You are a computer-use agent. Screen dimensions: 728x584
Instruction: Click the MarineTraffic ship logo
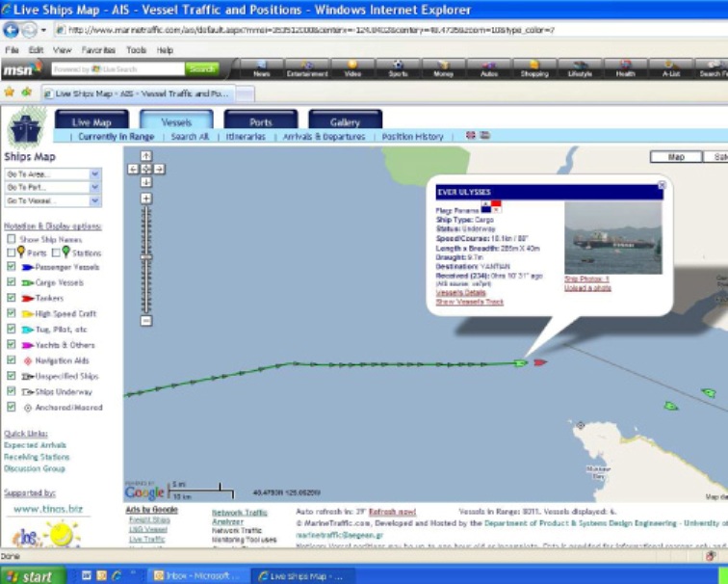point(27,128)
